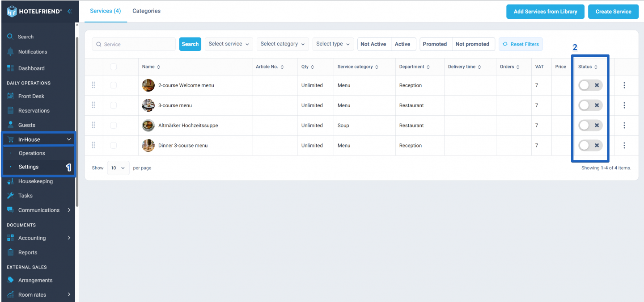Enable status toggle for Dinner 3-course menu

tap(590, 145)
